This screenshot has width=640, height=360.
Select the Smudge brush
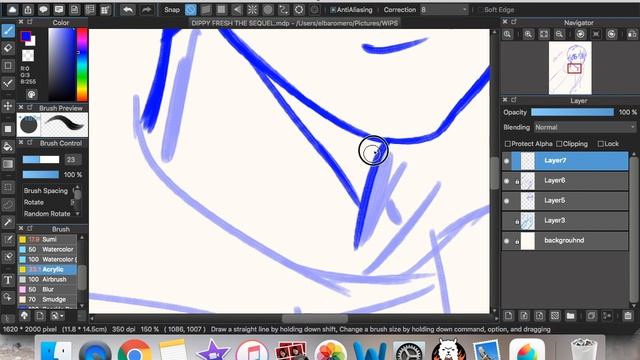(x=47, y=300)
